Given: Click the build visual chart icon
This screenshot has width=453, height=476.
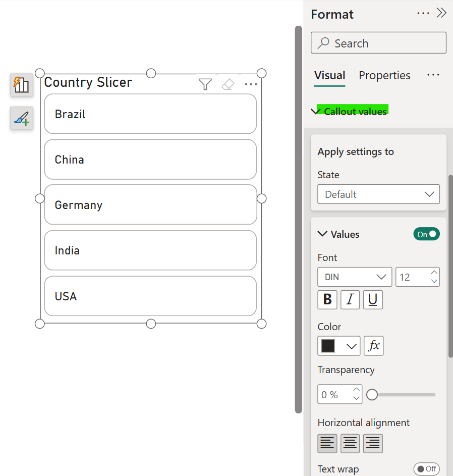Looking at the screenshot, I should pos(22,85).
